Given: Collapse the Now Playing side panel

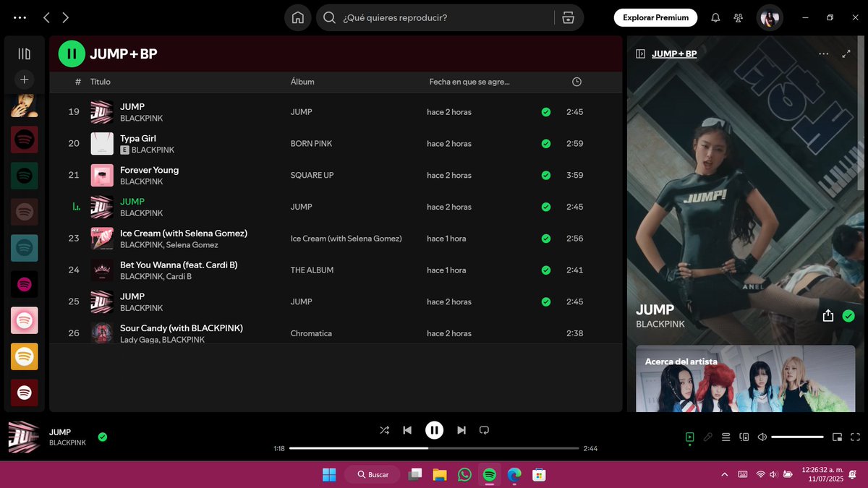Looking at the screenshot, I should click(x=640, y=53).
